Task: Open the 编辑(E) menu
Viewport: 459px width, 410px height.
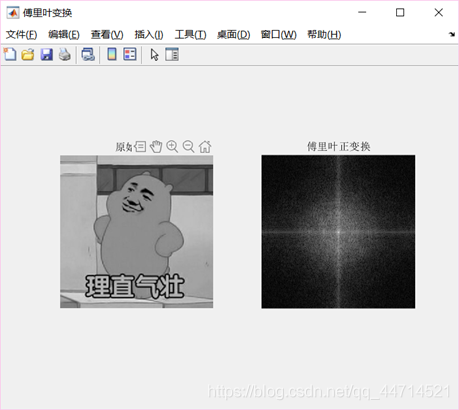Action: [x=64, y=34]
